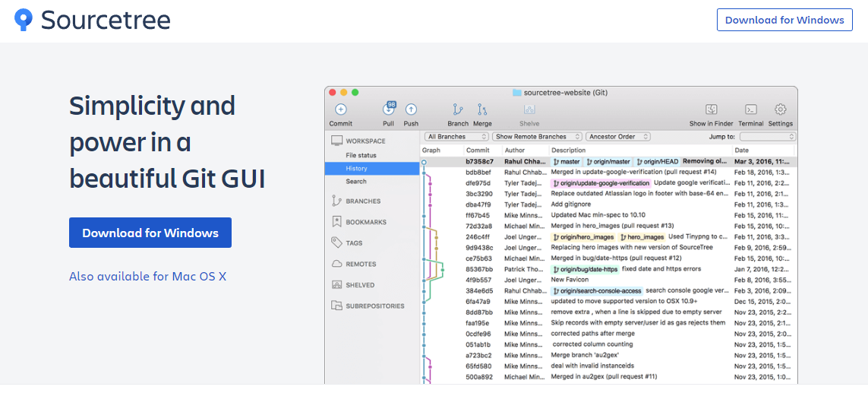Select File status in sidebar

(x=361, y=155)
